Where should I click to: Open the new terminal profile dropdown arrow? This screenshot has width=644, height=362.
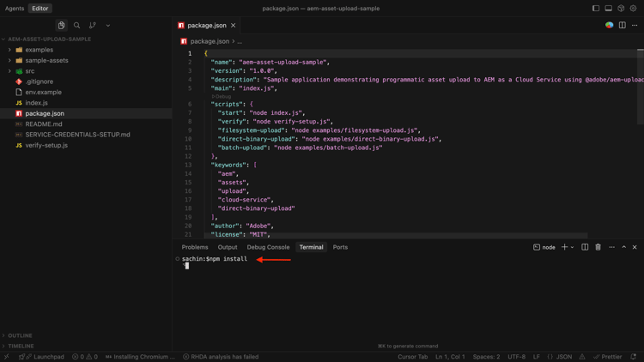[x=572, y=248]
